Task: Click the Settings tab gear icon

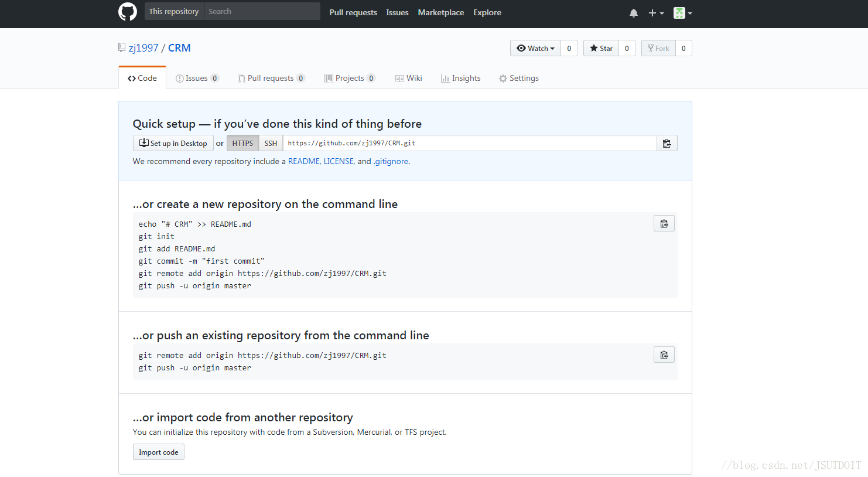Action: (x=503, y=79)
